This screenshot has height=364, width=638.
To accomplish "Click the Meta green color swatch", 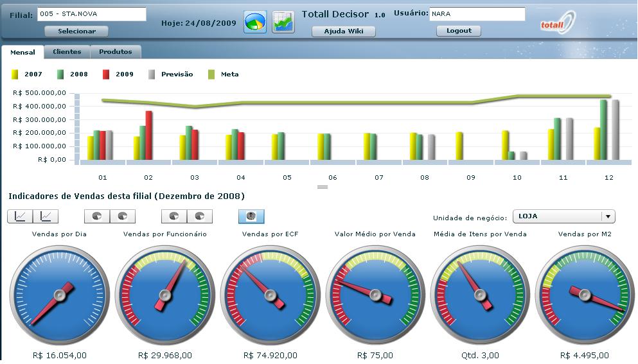I will click(x=211, y=74).
